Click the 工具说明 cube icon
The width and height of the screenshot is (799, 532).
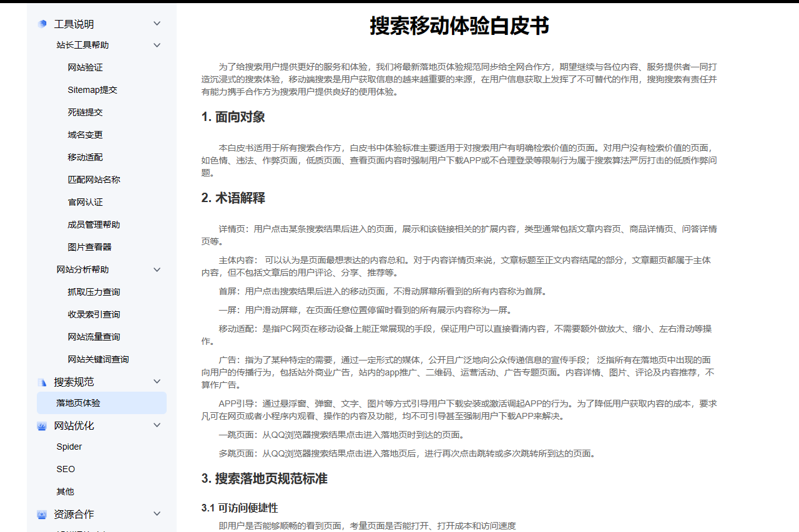[42, 24]
